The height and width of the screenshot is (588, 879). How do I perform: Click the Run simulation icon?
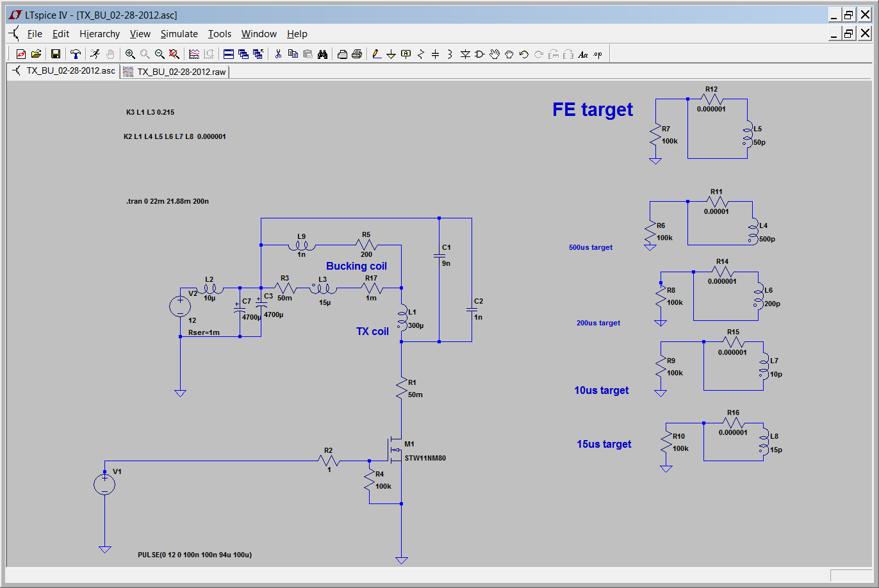pos(95,54)
